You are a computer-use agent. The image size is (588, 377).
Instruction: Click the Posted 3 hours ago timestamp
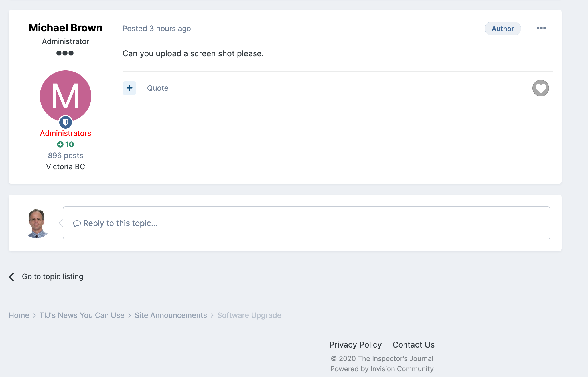pyautogui.click(x=157, y=29)
